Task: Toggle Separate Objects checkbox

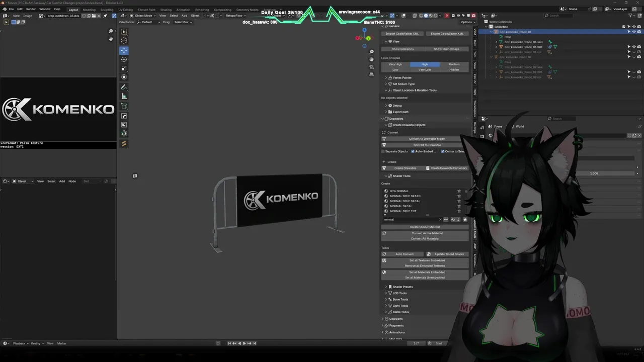Action: click(383, 151)
